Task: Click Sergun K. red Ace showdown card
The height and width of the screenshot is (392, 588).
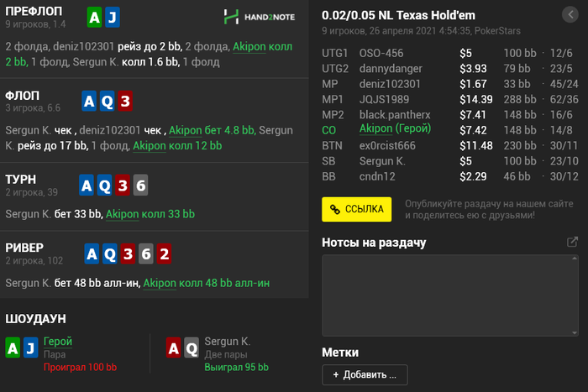Action: [x=174, y=348]
